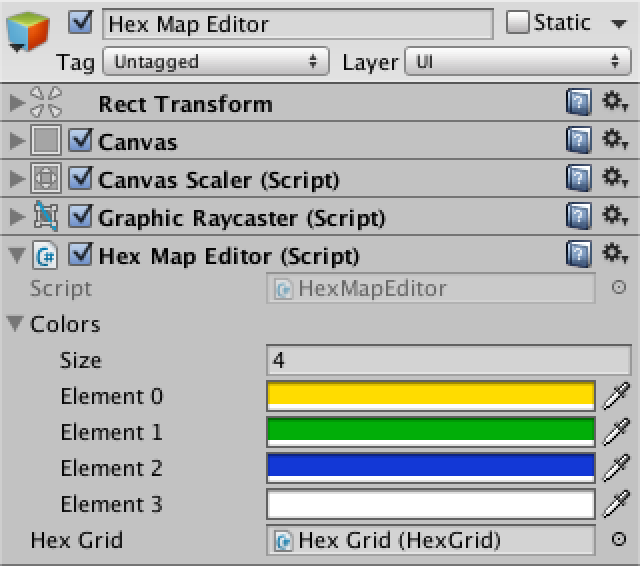Click the Hex Grid object reference field
640x566 pixels.
click(x=431, y=540)
